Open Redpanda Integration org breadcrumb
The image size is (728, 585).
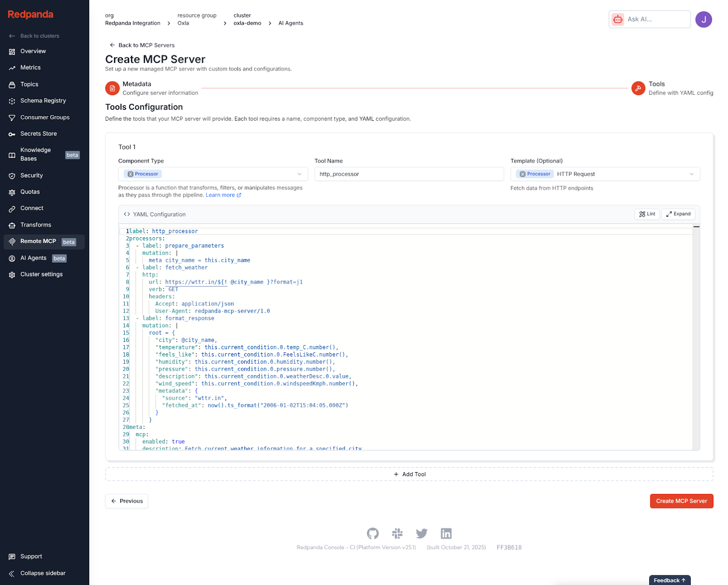pos(132,23)
